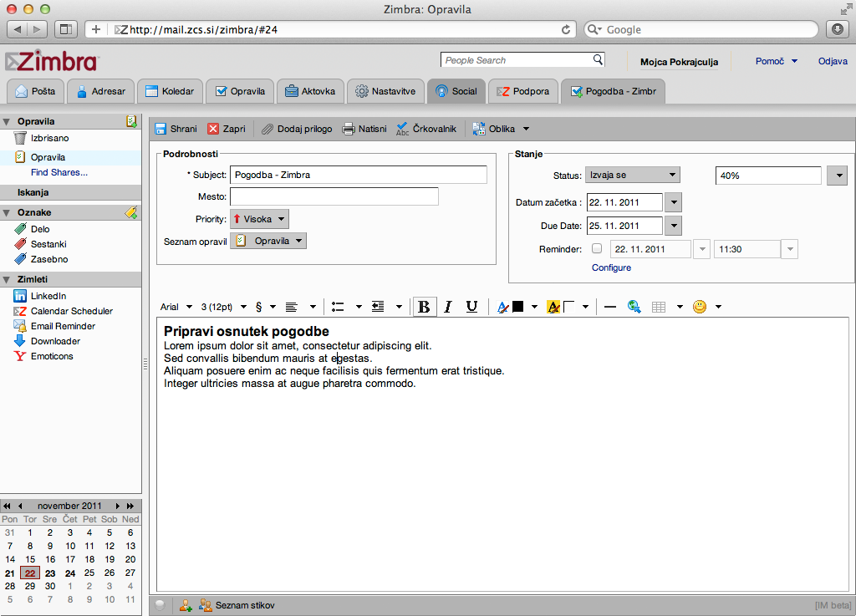Viewport: 856px width, 616px height.
Task: Open the 3 (12pt) font size dropdown
Action: [x=224, y=307]
